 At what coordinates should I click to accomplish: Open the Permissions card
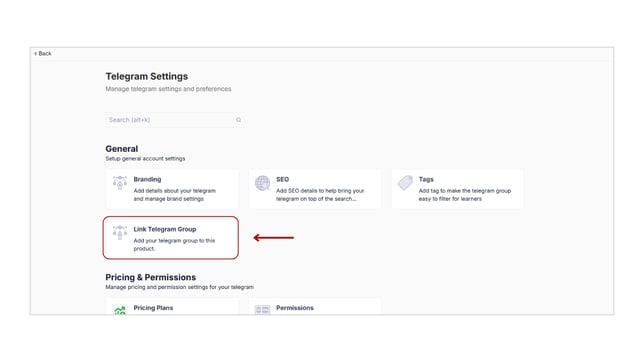tap(315, 307)
